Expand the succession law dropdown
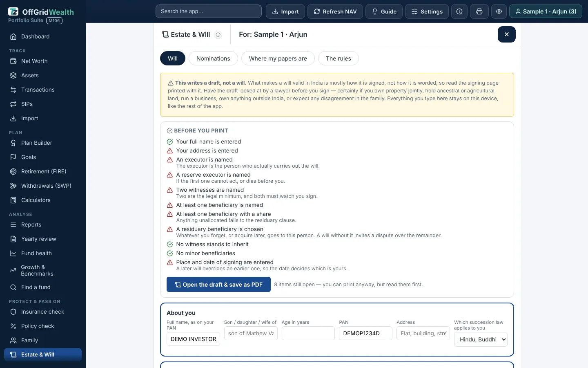This screenshot has height=368, width=588. pos(481,339)
